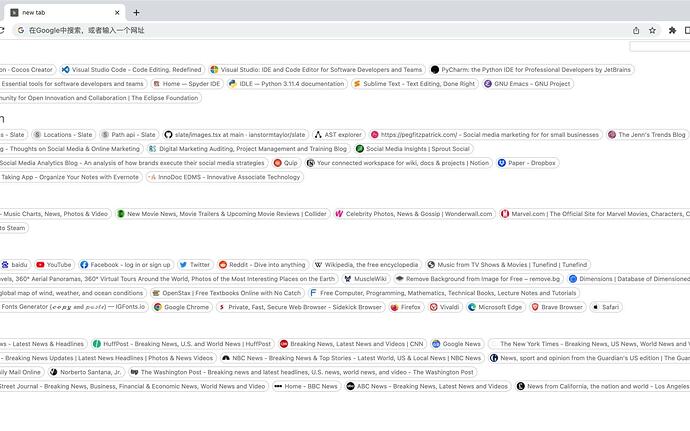Open MuscleWiki bookmark chip
Viewport: 690px width, 431px height.
click(366, 279)
